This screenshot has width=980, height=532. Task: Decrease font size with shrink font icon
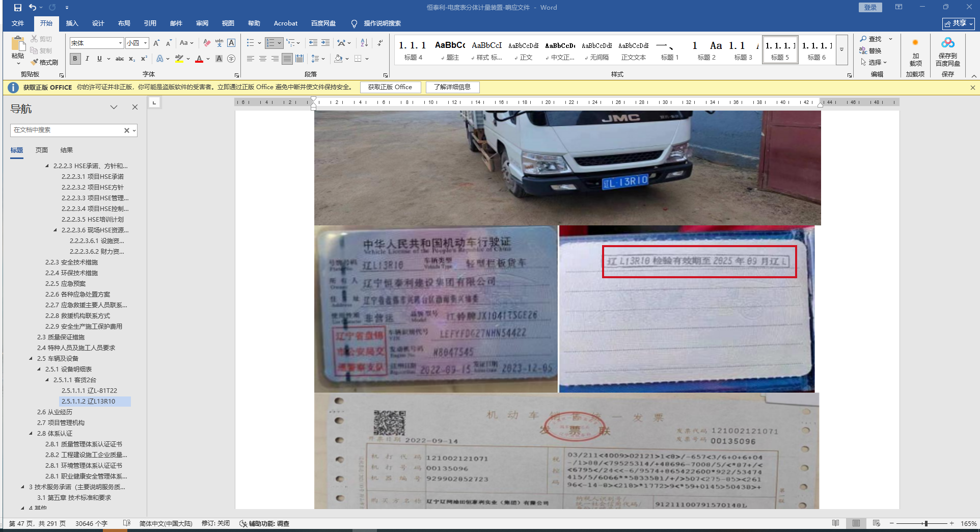point(169,43)
